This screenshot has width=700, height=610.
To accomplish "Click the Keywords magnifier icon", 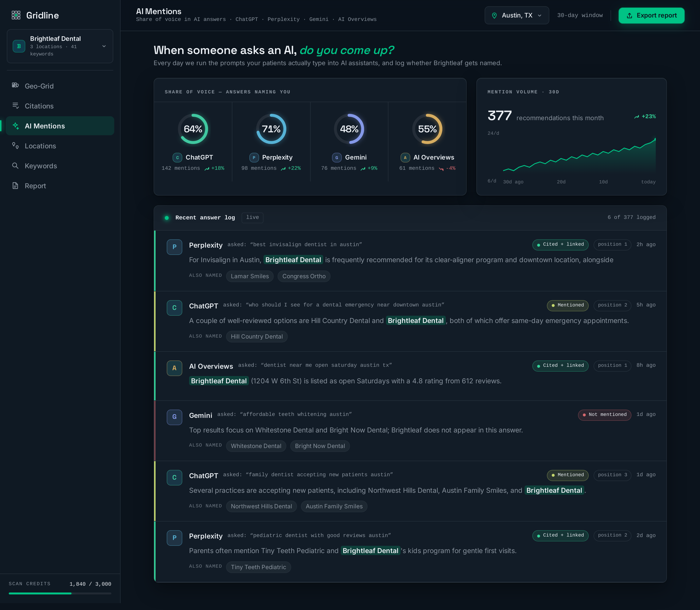I will pos(15,165).
